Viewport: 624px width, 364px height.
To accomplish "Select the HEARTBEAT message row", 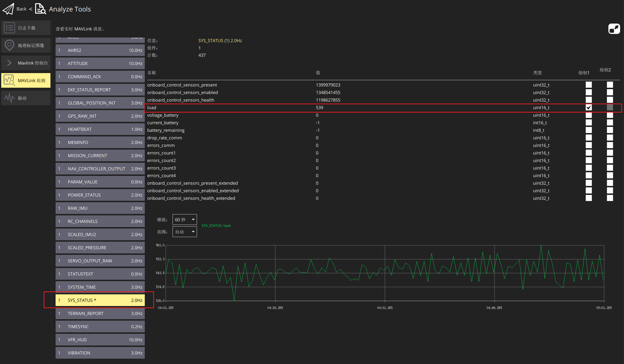I will (x=100, y=129).
